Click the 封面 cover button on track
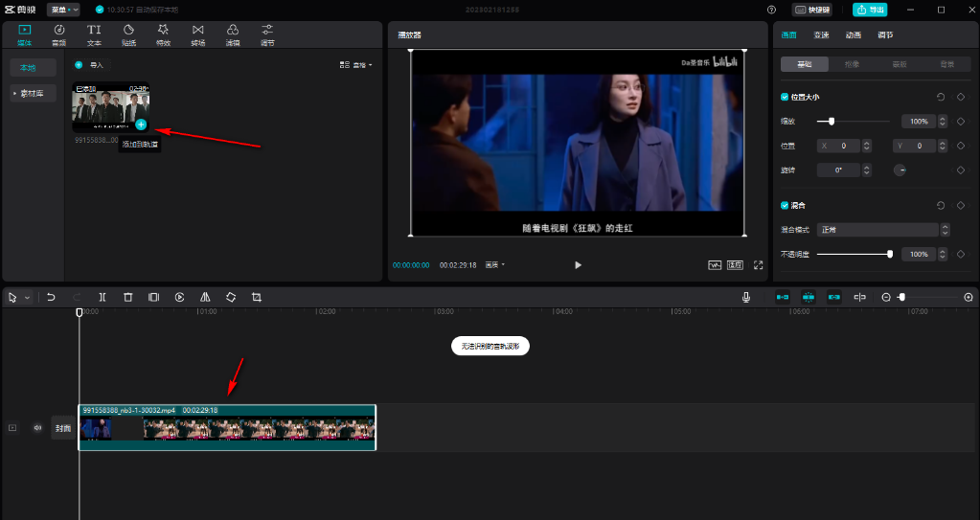The image size is (980, 520). [x=63, y=428]
